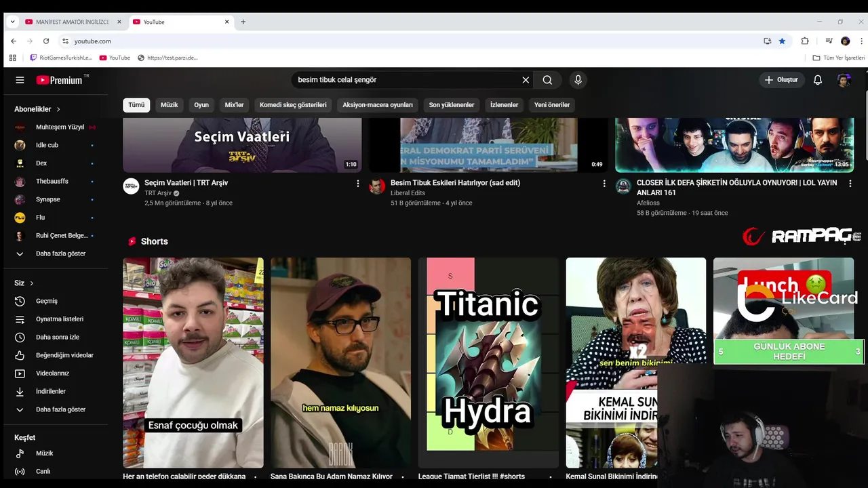
Task: Open options for CLOSER İLK DEFA video
Action: [850, 183]
